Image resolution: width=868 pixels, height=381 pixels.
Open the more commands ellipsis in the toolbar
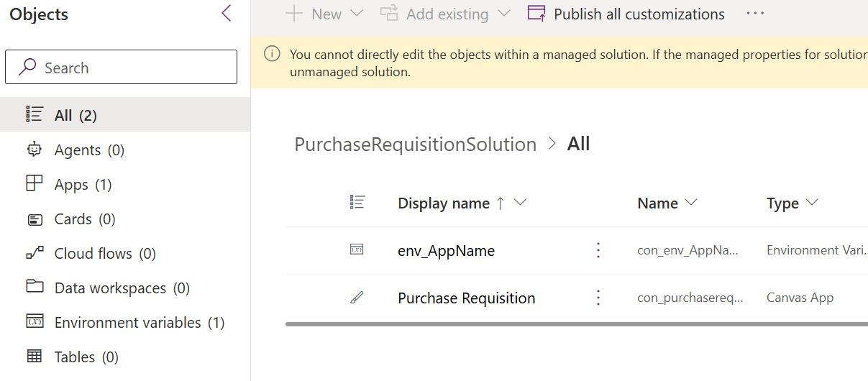[755, 14]
